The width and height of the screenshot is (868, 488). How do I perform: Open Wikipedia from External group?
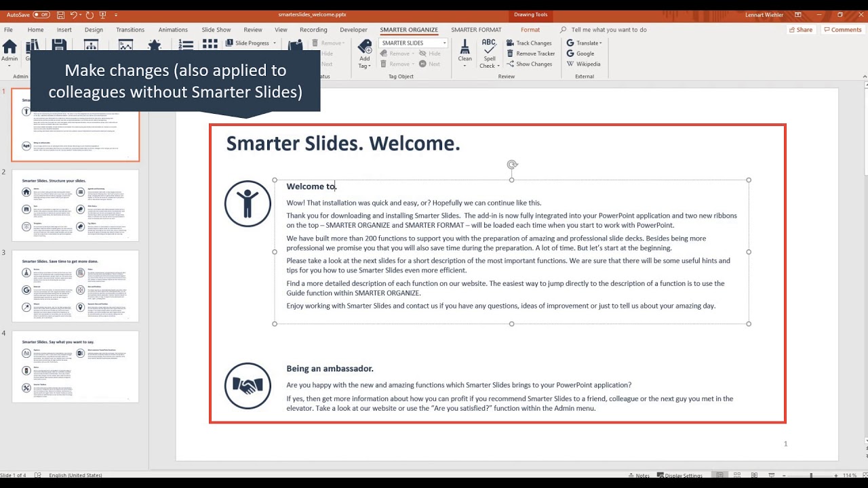[583, 64]
